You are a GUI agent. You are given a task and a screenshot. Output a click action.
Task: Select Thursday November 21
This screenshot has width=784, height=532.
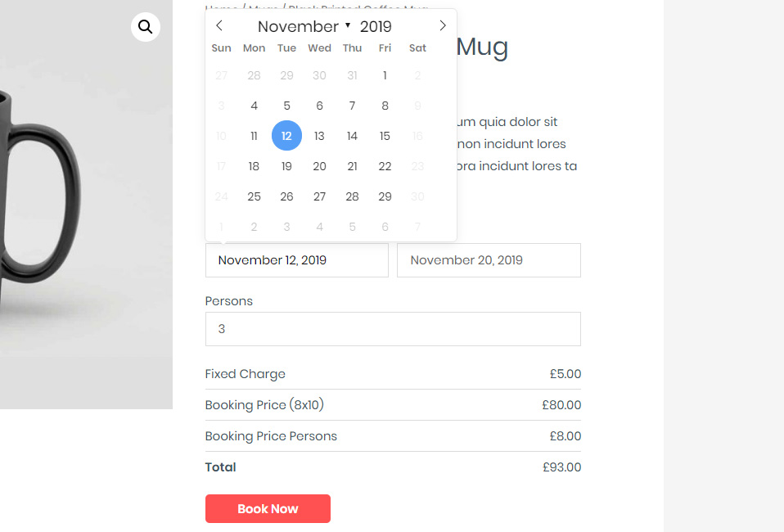(352, 166)
